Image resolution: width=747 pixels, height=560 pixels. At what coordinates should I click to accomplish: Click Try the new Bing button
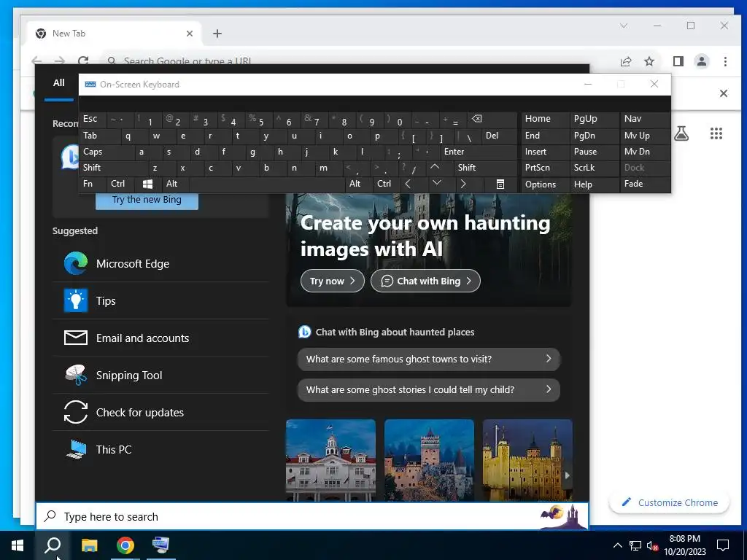point(147,200)
